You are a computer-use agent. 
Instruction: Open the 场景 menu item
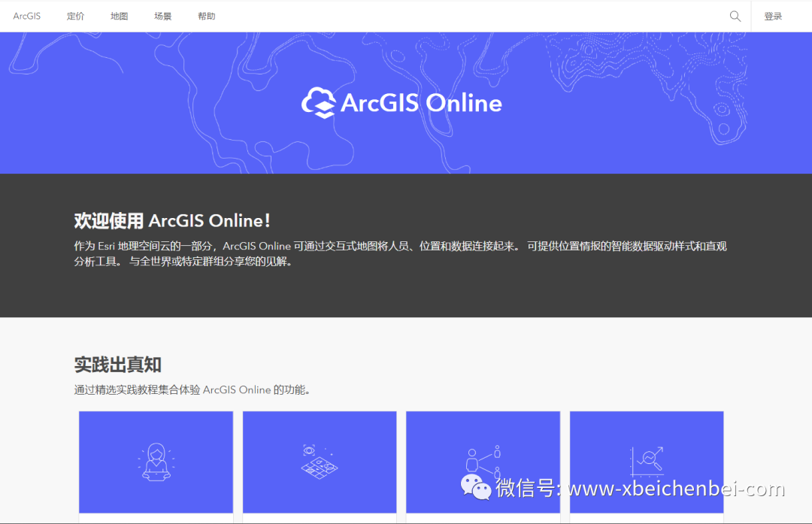pyautogui.click(x=162, y=16)
